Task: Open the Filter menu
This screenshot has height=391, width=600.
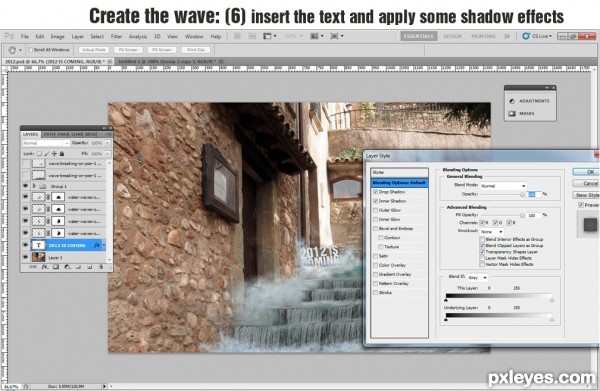Action: [116, 36]
